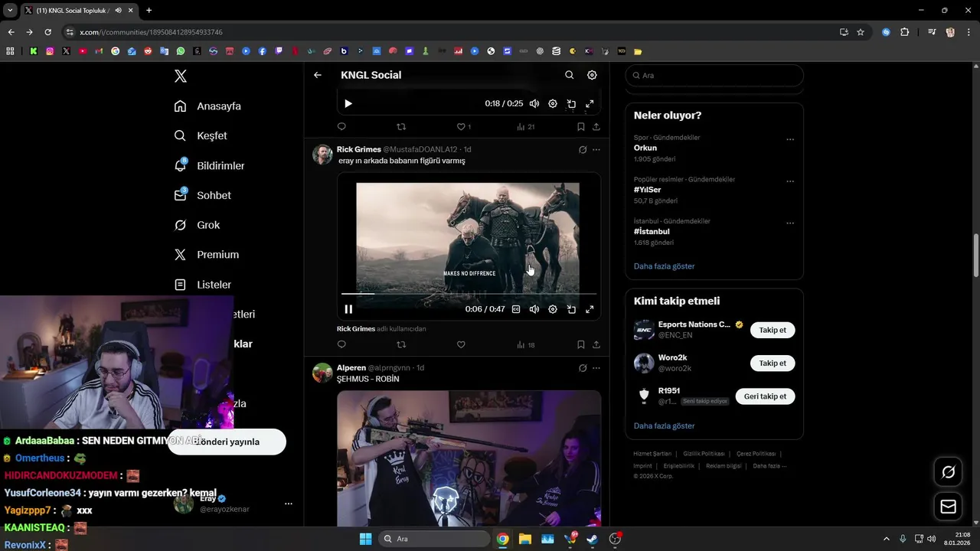Share Rick Grimes post

(596, 344)
